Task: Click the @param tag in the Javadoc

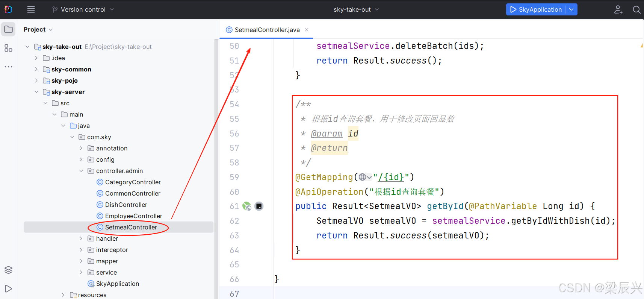Action: pos(327,134)
